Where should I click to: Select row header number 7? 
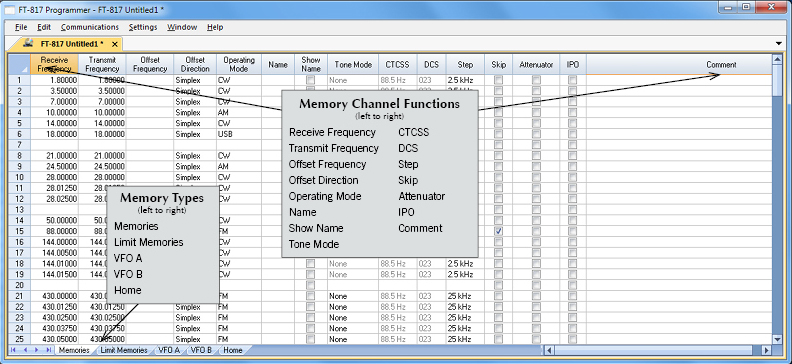[x=20, y=145]
